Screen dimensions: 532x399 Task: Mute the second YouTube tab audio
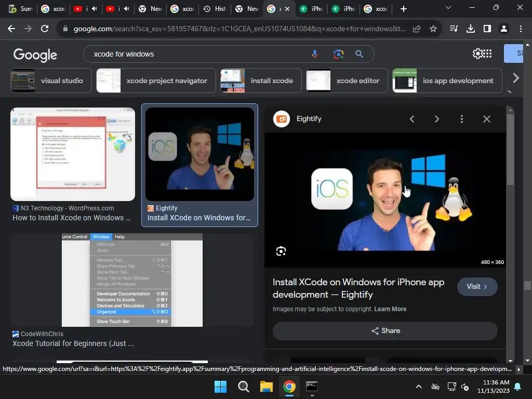coord(127,9)
